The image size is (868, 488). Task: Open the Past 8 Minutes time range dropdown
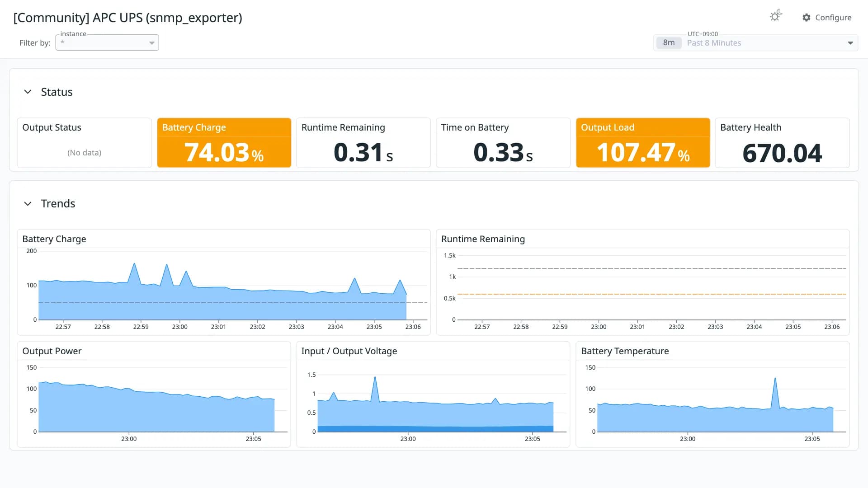[x=755, y=43]
